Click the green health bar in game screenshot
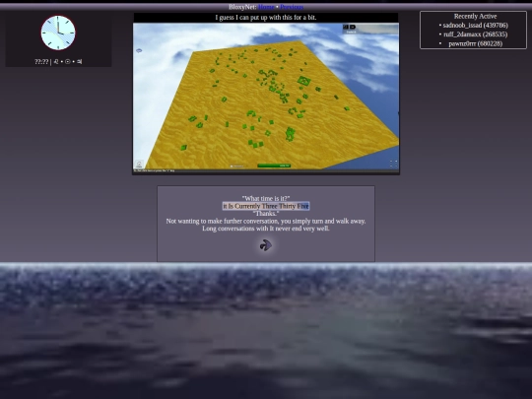This screenshot has height=399, width=532. point(274,166)
